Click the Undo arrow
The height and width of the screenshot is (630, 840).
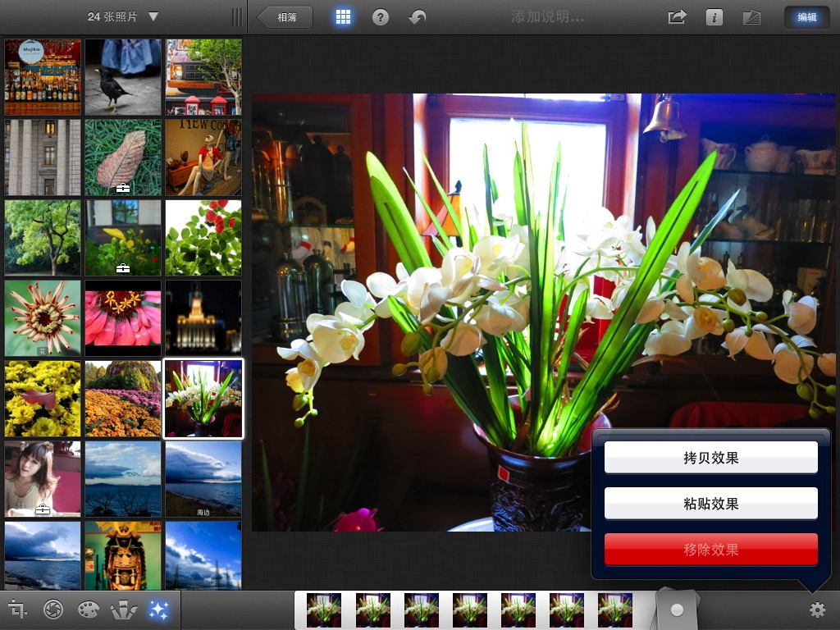pos(417,16)
